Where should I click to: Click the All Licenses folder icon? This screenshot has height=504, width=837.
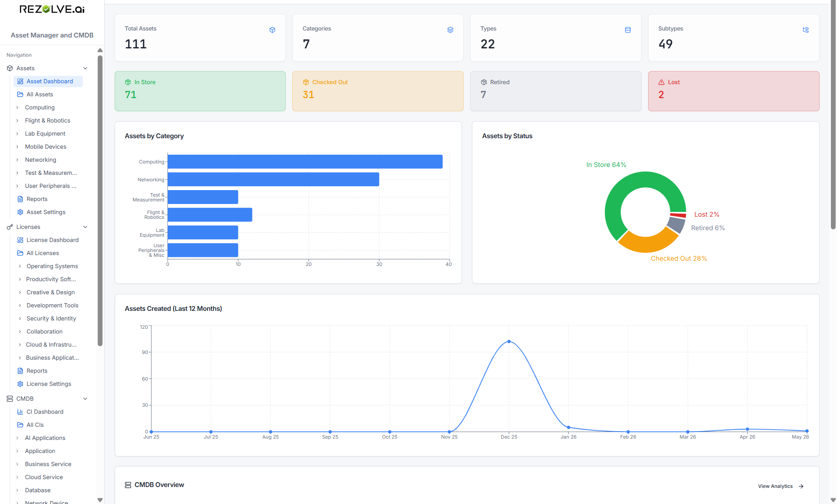pos(20,253)
